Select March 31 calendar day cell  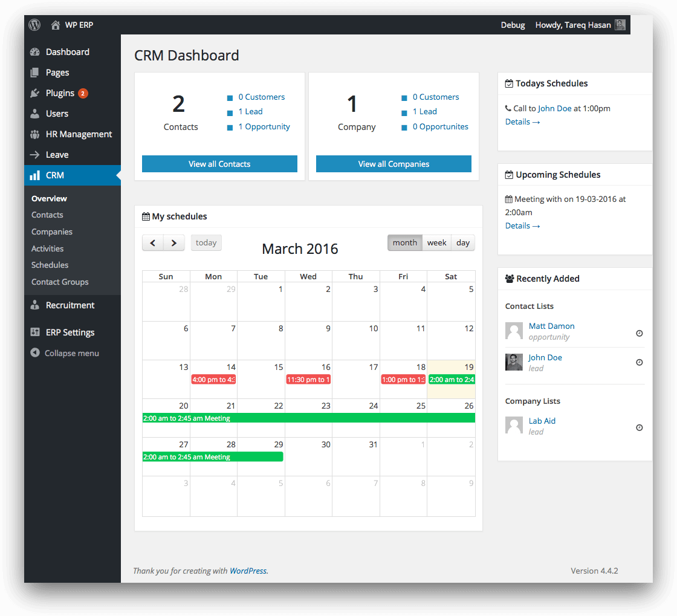(x=356, y=457)
